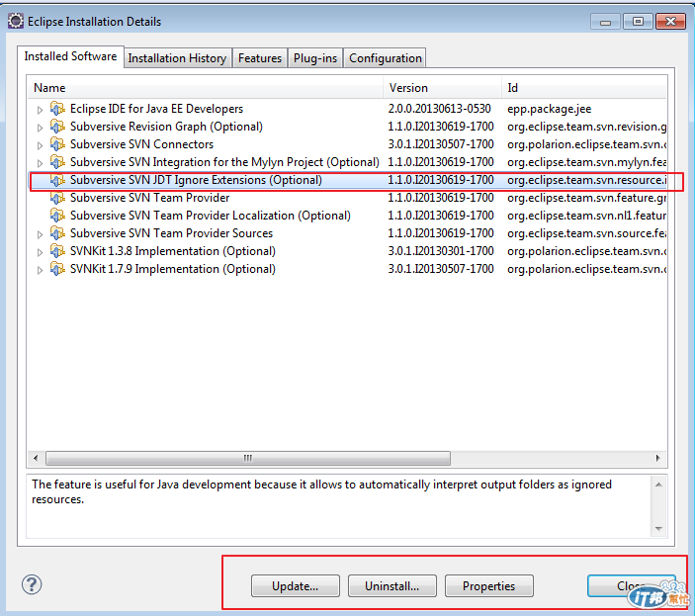Open the Features tab
This screenshot has height=616, width=695.
[x=260, y=58]
